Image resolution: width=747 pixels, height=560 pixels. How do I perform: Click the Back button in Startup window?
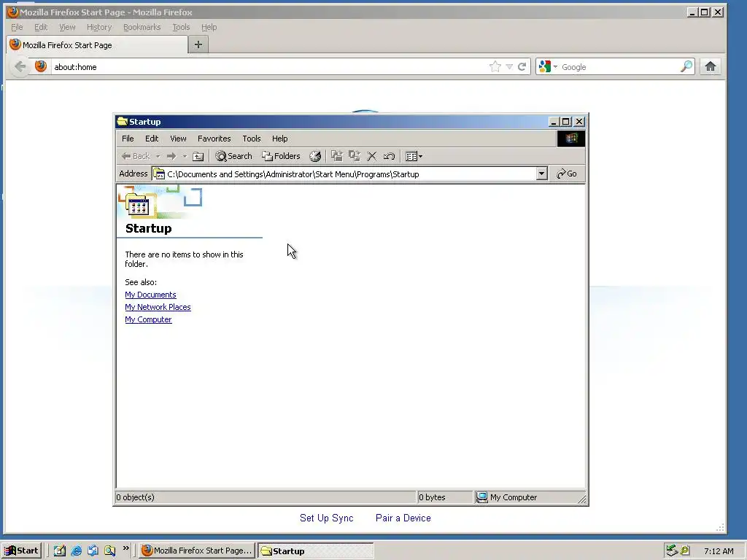point(135,156)
